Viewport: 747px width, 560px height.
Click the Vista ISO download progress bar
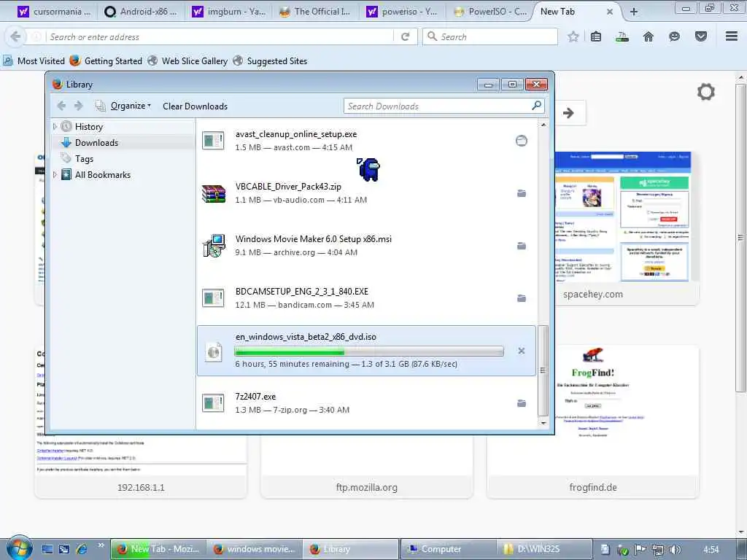368,351
